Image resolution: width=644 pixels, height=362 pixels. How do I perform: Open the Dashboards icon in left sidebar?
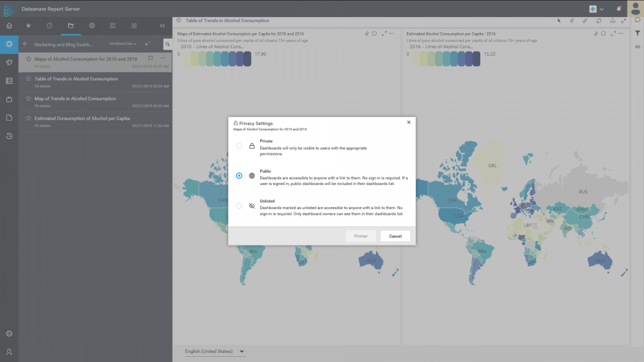pos(9,44)
